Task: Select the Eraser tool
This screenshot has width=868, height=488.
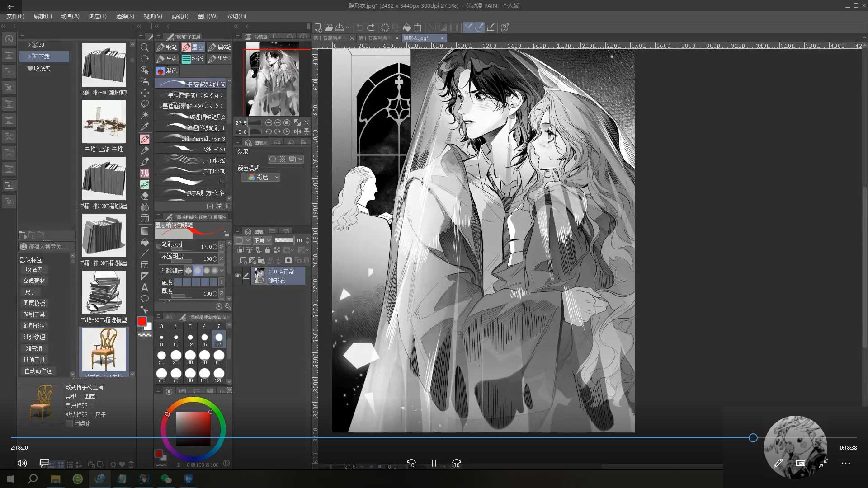Action: 145,196
